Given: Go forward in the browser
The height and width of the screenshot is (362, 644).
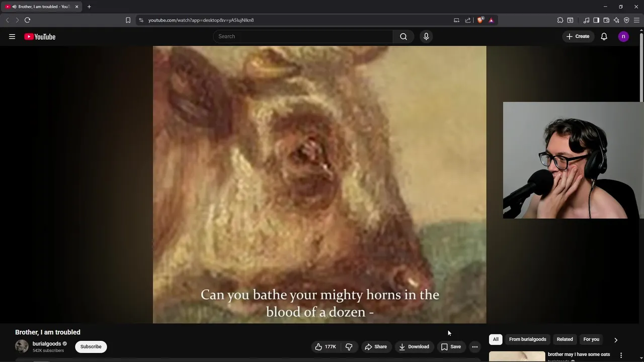Looking at the screenshot, I should click(x=17, y=20).
